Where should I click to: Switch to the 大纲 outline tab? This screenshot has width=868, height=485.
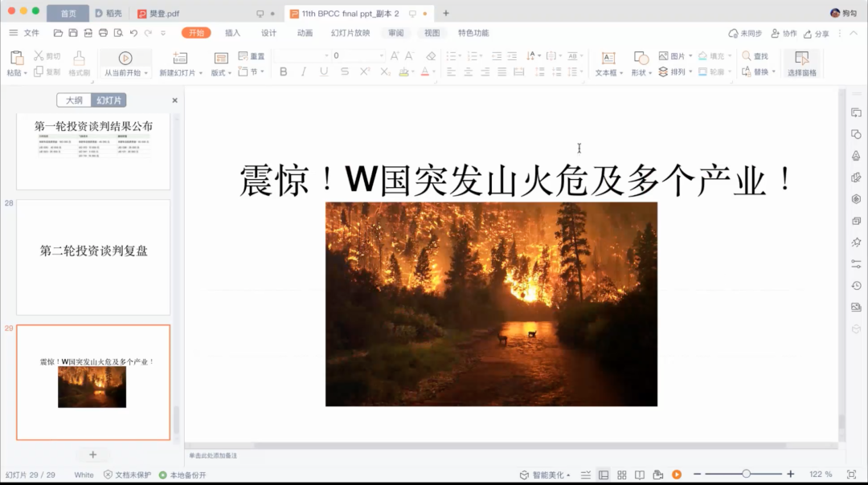point(74,100)
